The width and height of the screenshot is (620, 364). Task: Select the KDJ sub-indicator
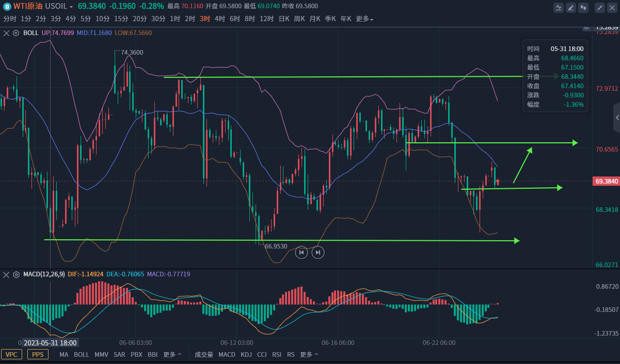pyautogui.click(x=246, y=355)
